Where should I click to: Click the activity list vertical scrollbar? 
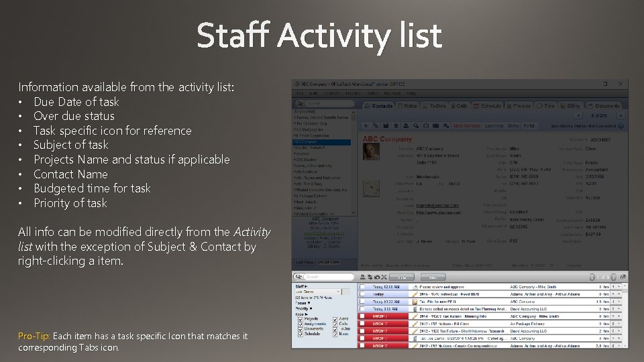(625, 316)
